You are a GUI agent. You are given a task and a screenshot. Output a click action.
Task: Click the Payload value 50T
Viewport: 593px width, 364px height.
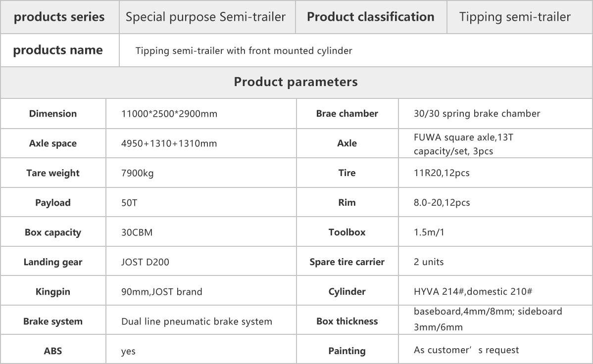tap(129, 203)
